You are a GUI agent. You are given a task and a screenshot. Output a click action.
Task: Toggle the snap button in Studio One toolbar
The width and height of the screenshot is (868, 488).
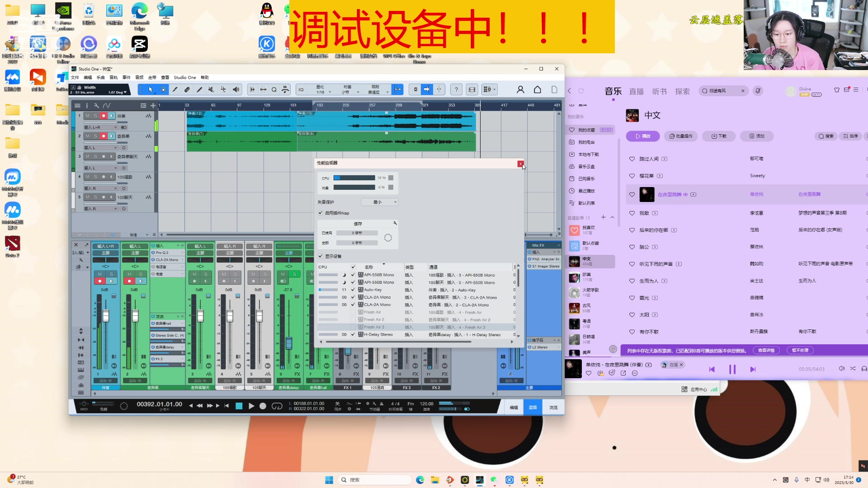(397, 89)
